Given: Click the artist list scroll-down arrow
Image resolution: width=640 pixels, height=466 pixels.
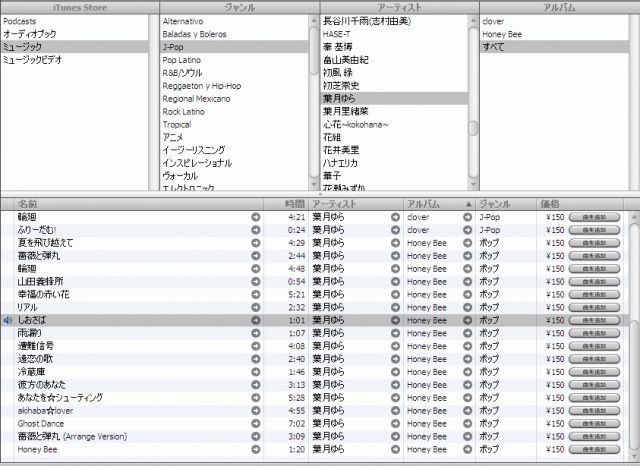Looking at the screenshot, I should pyautogui.click(x=473, y=185).
